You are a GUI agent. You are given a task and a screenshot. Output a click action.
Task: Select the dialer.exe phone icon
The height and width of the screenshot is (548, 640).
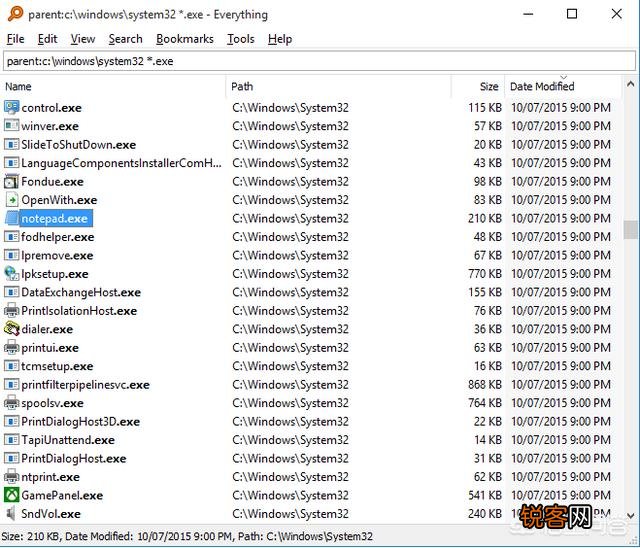coord(12,329)
